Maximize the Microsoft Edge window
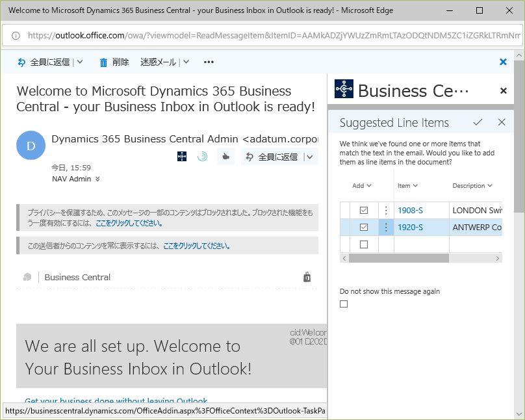This screenshot has height=420, width=525. (480, 10)
